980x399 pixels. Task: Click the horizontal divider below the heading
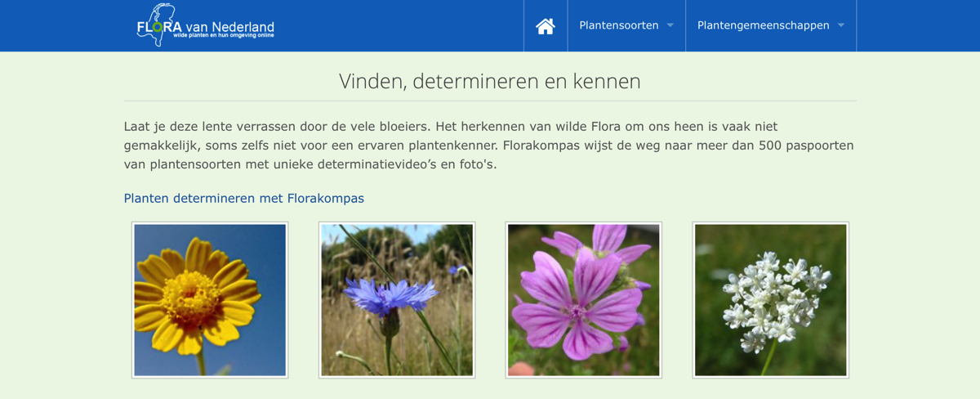tap(490, 101)
